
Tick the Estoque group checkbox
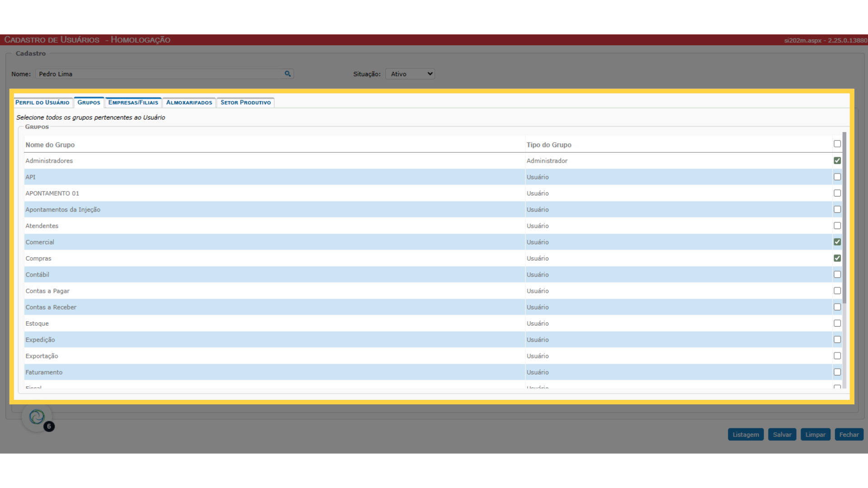(837, 323)
